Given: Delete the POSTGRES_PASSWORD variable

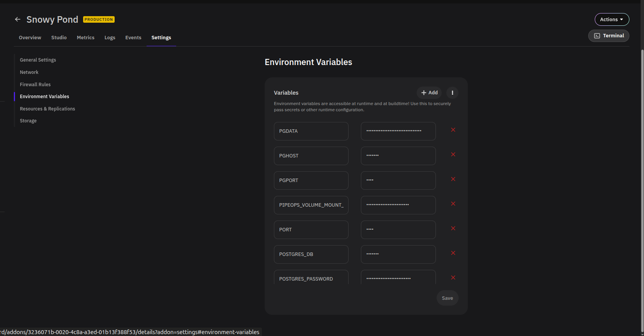Looking at the screenshot, I should click(x=453, y=277).
